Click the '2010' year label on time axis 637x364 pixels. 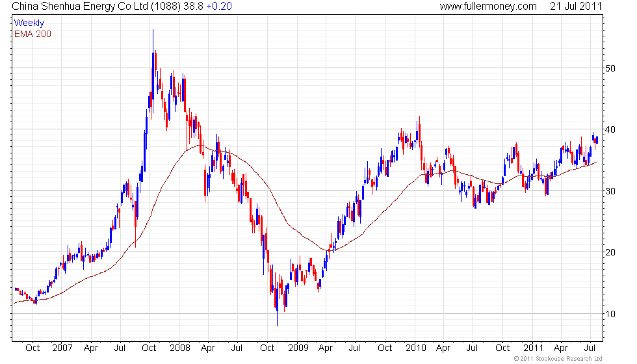(x=416, y=348)
